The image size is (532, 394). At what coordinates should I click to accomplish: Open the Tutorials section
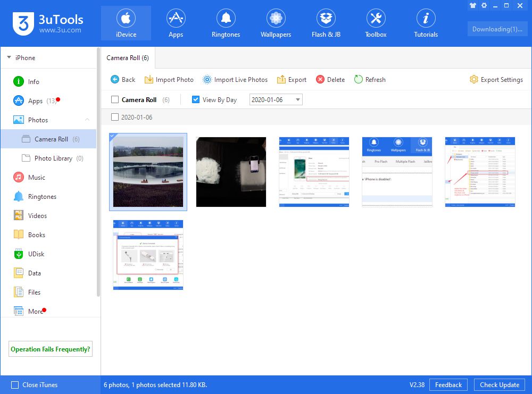coord(426,23)
